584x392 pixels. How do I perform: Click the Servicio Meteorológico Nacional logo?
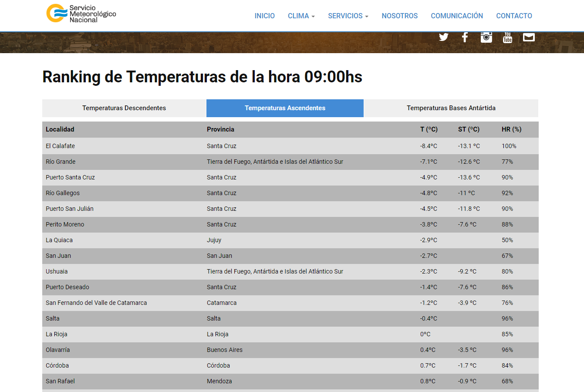[81, 14]
